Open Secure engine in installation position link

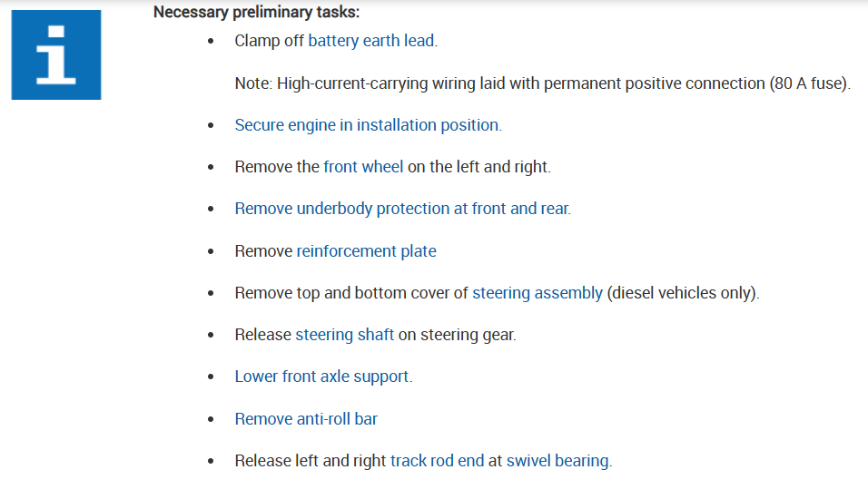coord(368,125)
